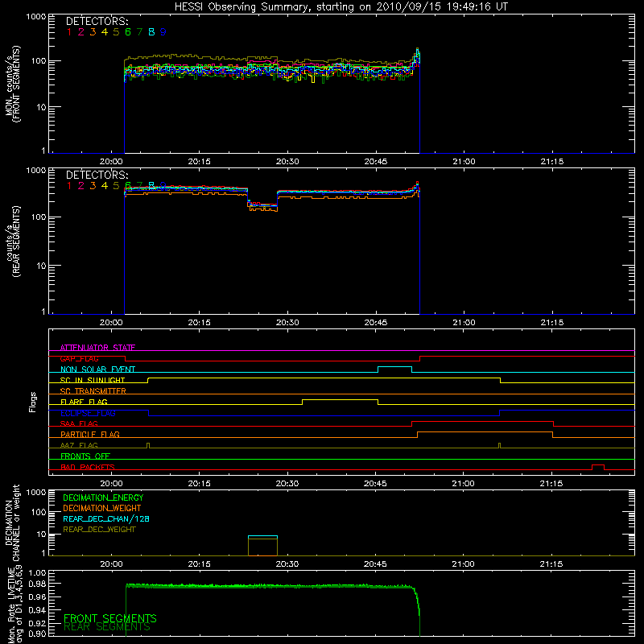The image size is (644, 644).
Task: Click 20:45 tick under rear segments plot
Action: pyautogui.click(x=376, y=323)
